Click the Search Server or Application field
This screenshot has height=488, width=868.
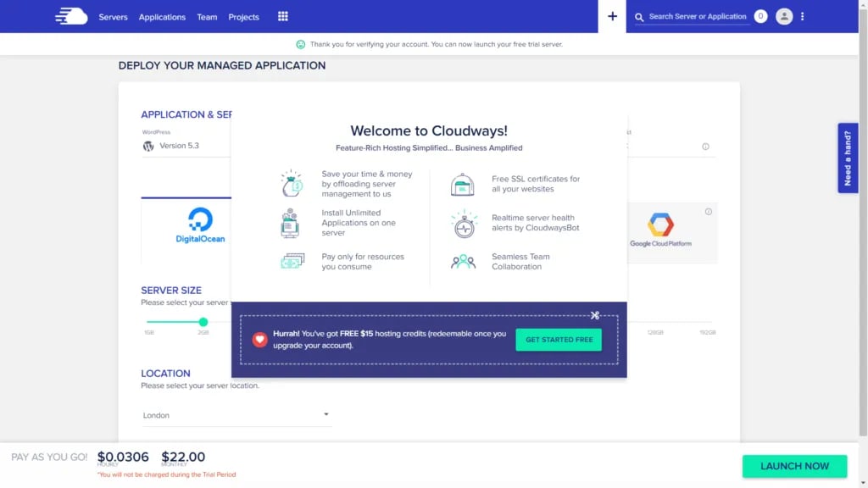pyautogui.click(x=698, y=17)
